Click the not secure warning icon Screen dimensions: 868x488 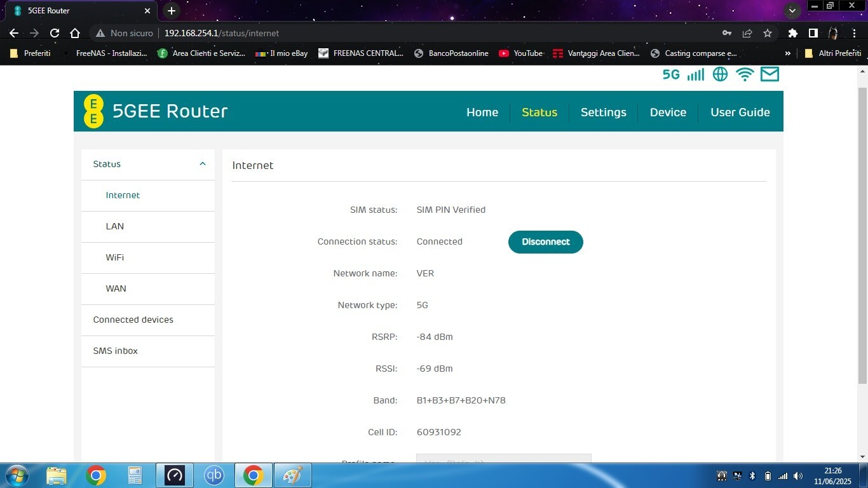[100, 33]
